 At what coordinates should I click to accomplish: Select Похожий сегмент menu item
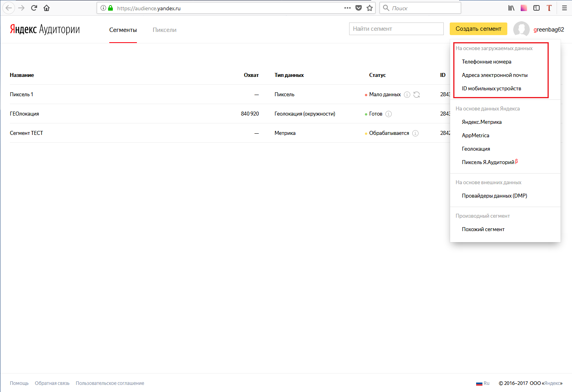point(483,229)
